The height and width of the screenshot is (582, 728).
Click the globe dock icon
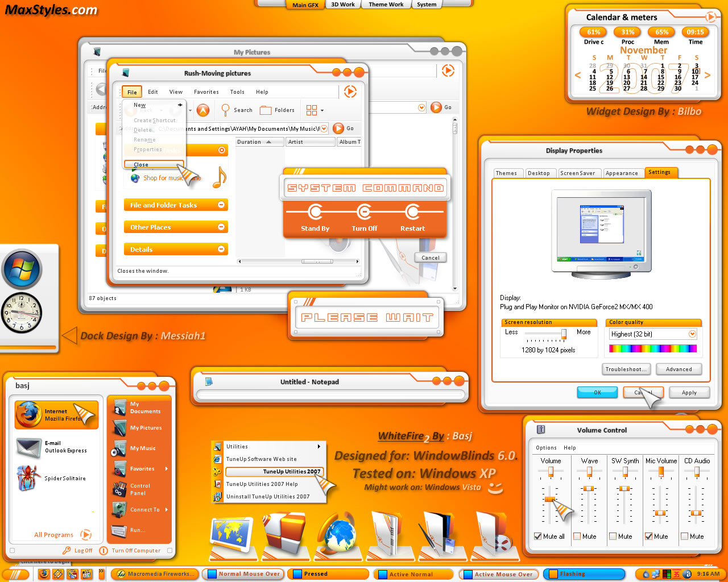[x=337, y=535]
